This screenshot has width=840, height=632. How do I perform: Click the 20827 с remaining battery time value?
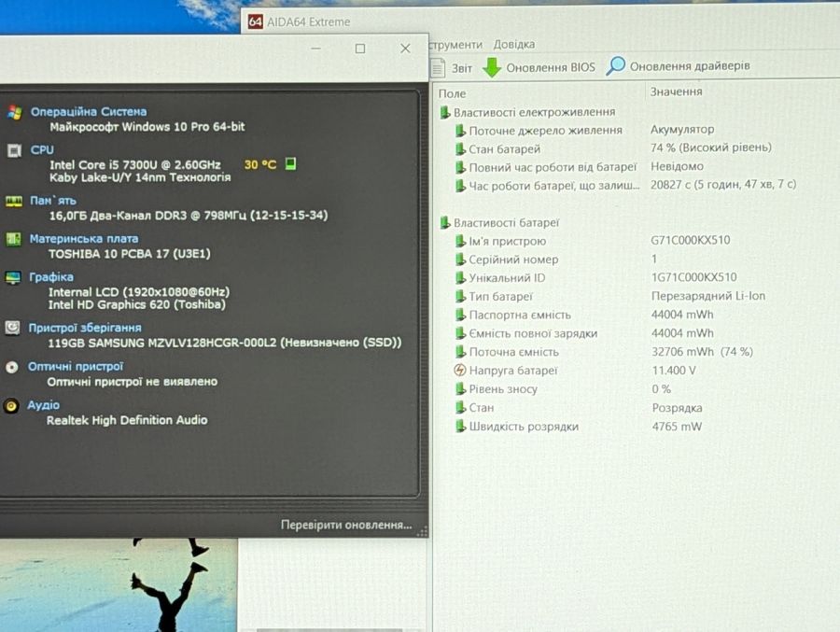(723, 185)
